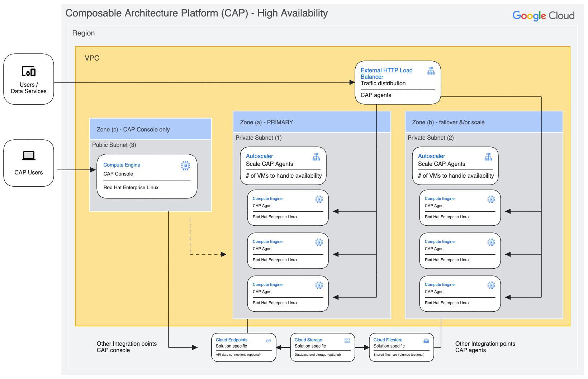Select the Zone (c) - CAP Console only header
Viewport: 588px width, 379px height.
pos(133,129)
